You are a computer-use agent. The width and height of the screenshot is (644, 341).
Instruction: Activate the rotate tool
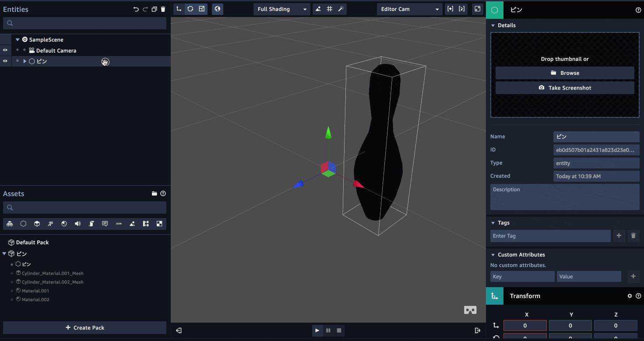click(x=190, y=9)
